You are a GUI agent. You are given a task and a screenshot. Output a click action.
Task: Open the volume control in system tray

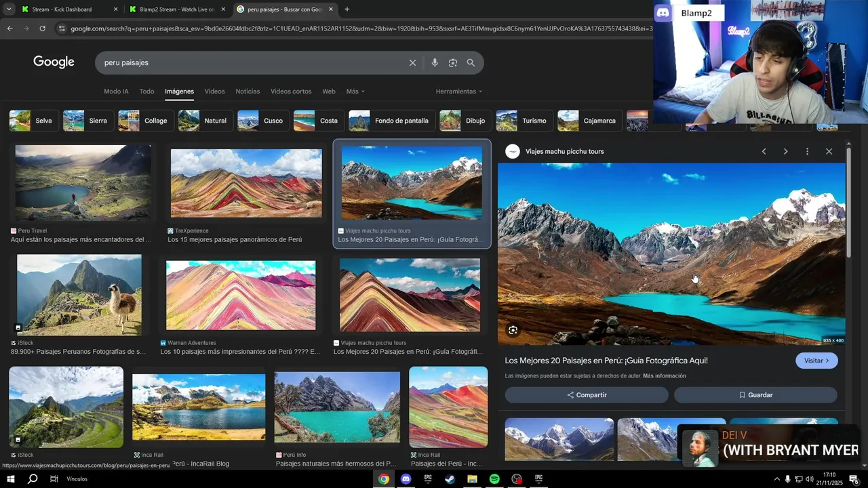click(809, 479)
